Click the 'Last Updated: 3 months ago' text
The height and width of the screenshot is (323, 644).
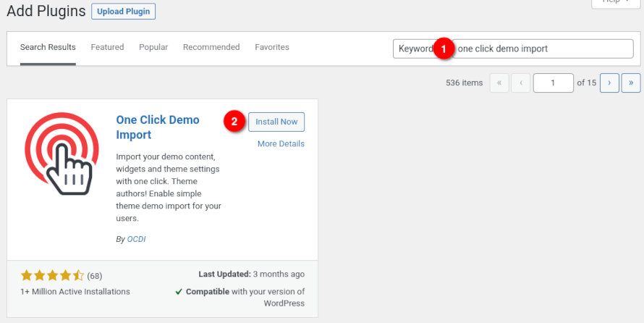click(x=252, y=274)
